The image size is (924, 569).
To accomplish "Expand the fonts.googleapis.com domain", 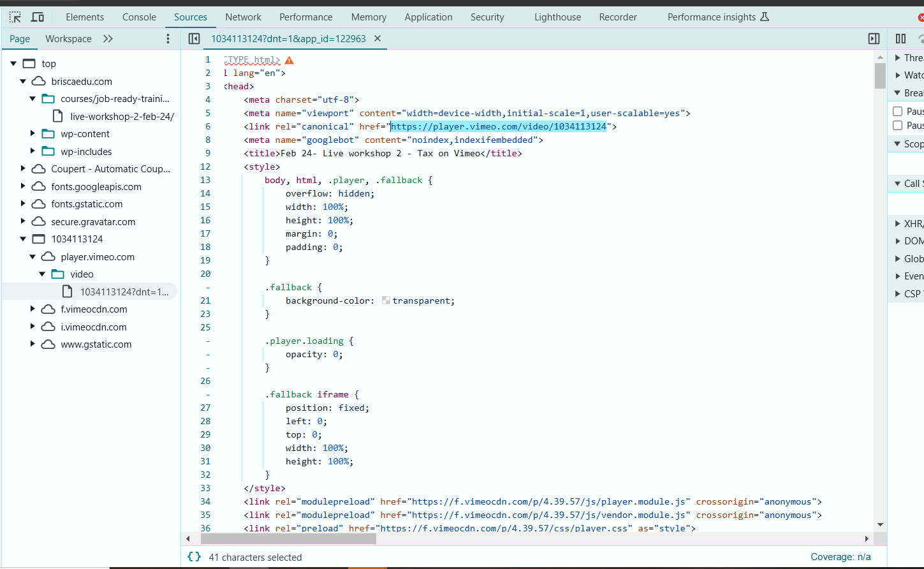I will pos(23,186).
